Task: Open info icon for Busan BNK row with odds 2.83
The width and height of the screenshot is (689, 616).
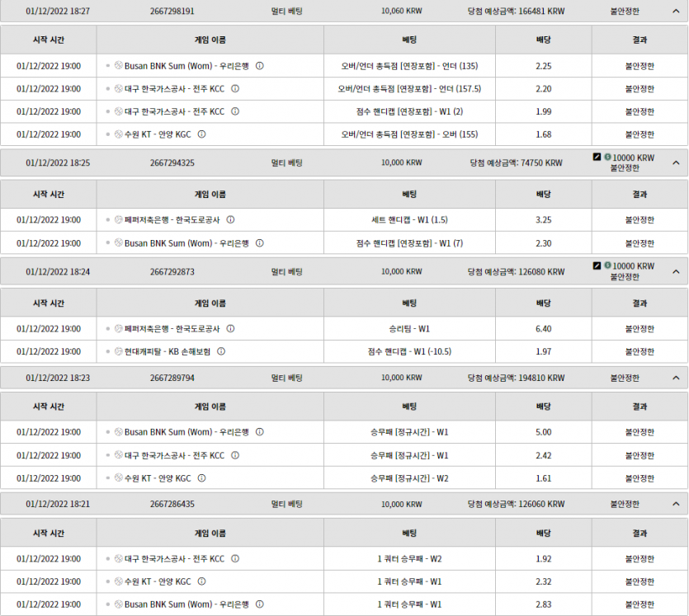Action: point(260,604)
